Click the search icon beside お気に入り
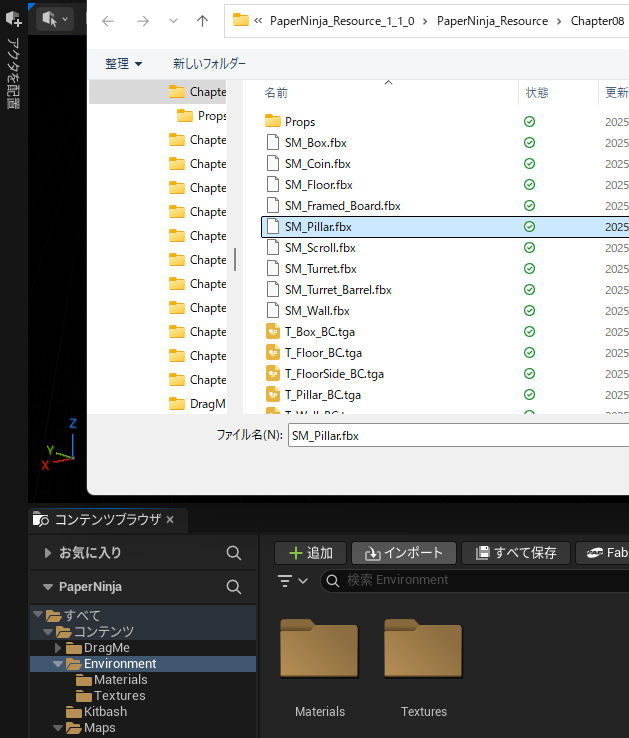This screenshot has height=738, width=629. click(x=233, y=553)
